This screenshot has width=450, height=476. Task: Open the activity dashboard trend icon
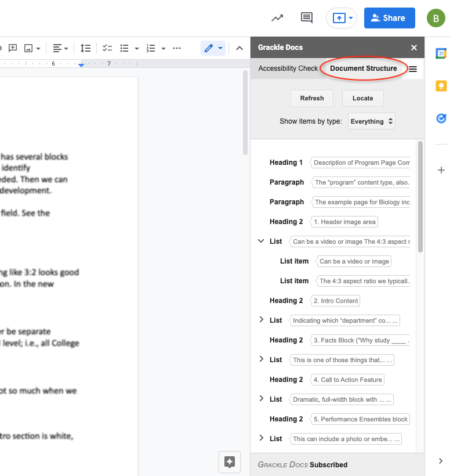tap(277, 18)
